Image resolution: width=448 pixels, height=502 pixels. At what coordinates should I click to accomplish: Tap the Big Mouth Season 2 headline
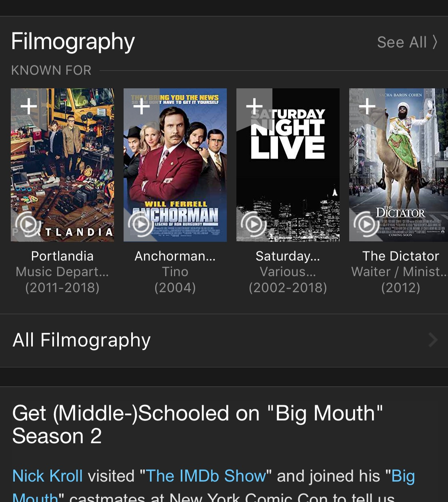coord(198,424)
